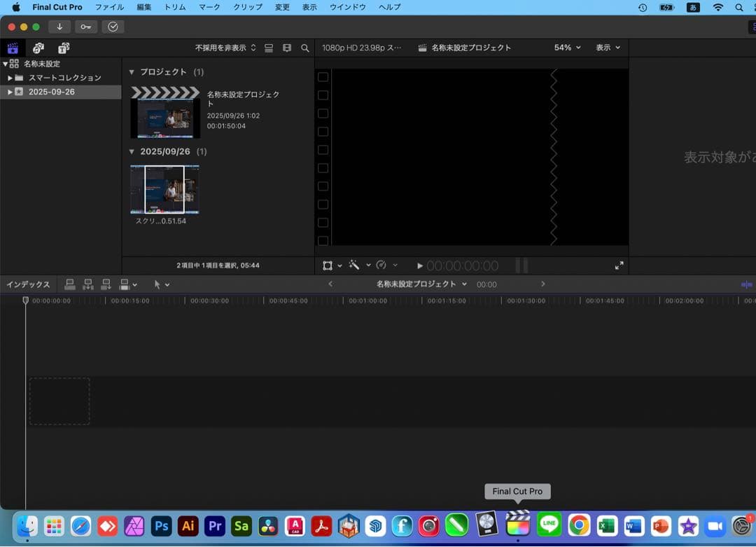The width and height of the screenshot is (756, 547).
Task: Open the Retime menu icon in the viewer
Action: click(381, 265)
